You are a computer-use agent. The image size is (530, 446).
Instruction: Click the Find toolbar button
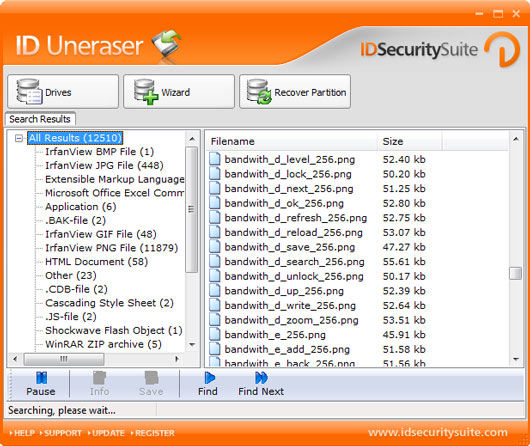(208, 384)
